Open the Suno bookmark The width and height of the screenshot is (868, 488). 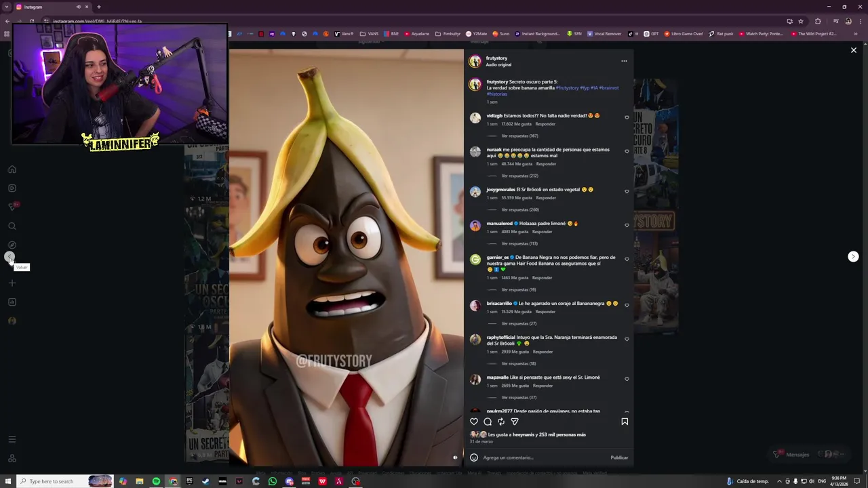point(501,34)
